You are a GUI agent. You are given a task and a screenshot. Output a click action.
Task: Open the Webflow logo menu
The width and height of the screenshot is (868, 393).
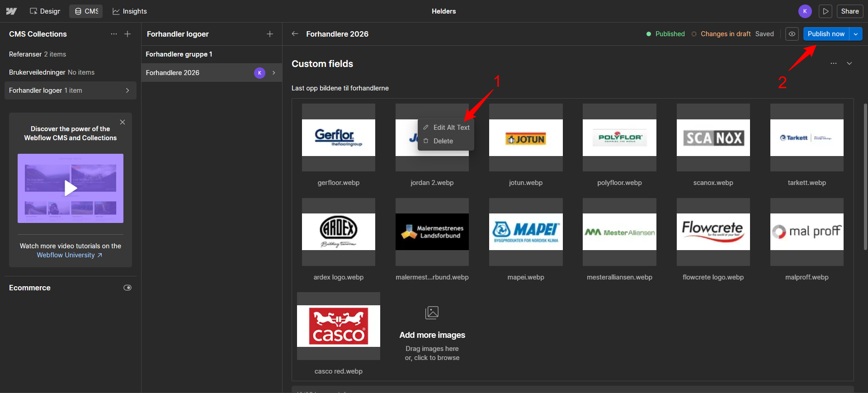[x=11, y=11]
